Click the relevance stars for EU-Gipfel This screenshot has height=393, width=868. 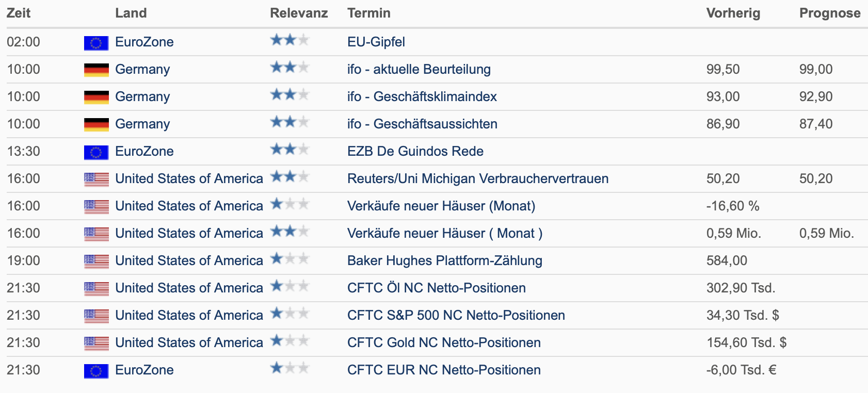point(290,40)
